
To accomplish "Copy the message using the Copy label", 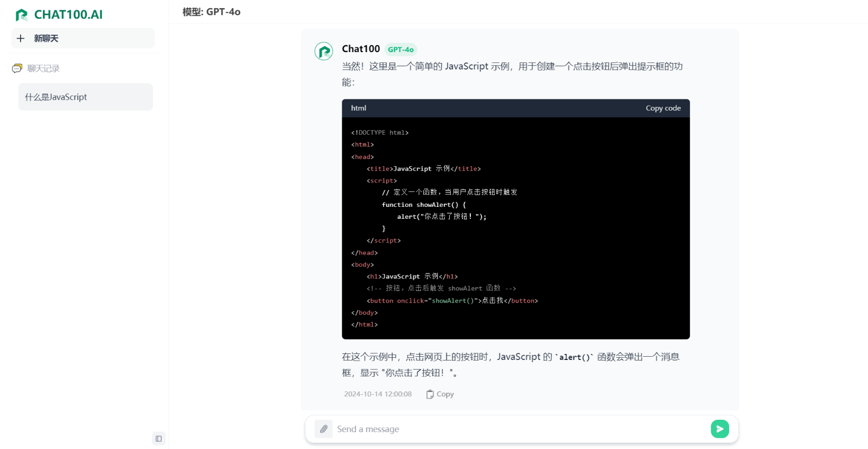I will [445, 394].
